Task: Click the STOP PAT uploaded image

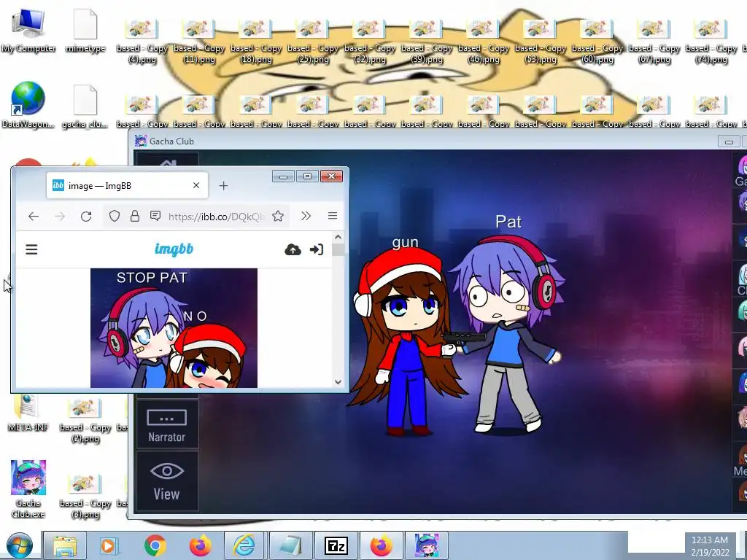Action: click(174, 328)
